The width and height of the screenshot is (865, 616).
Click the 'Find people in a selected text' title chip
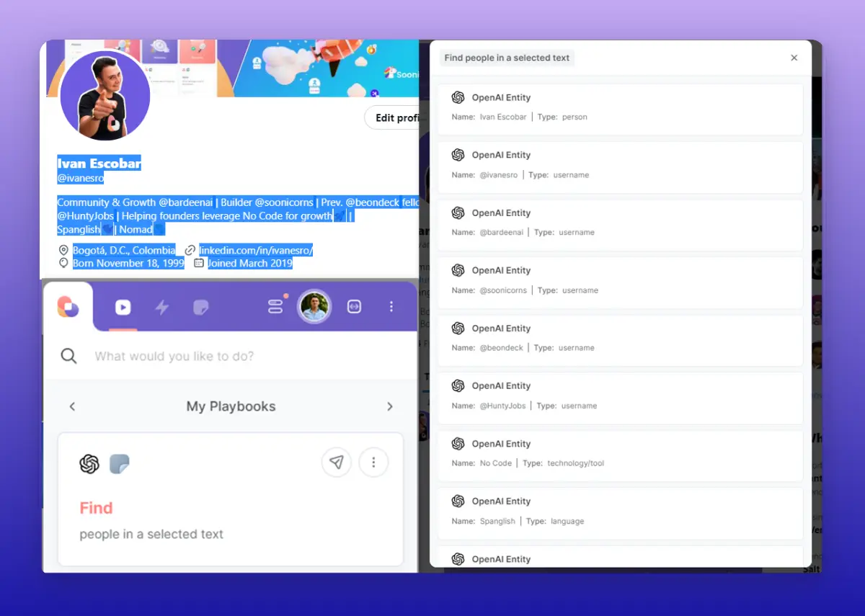(507, 58)
